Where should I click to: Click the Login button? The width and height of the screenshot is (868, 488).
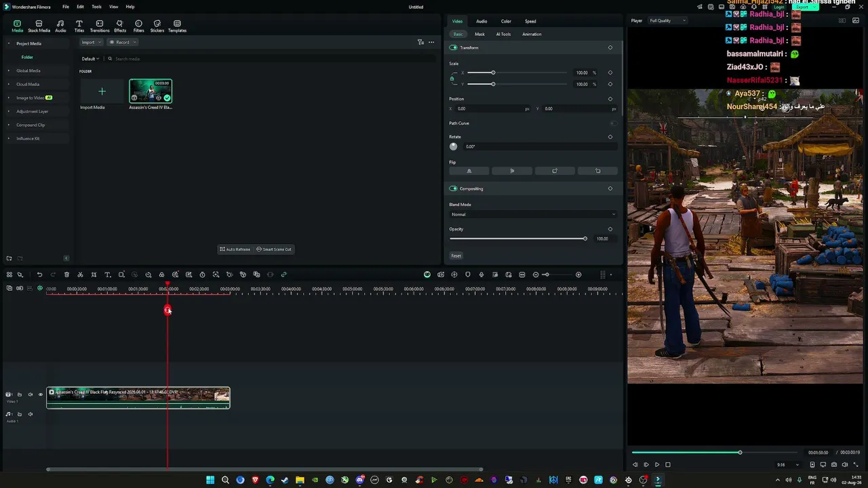[x=779, y=7]
